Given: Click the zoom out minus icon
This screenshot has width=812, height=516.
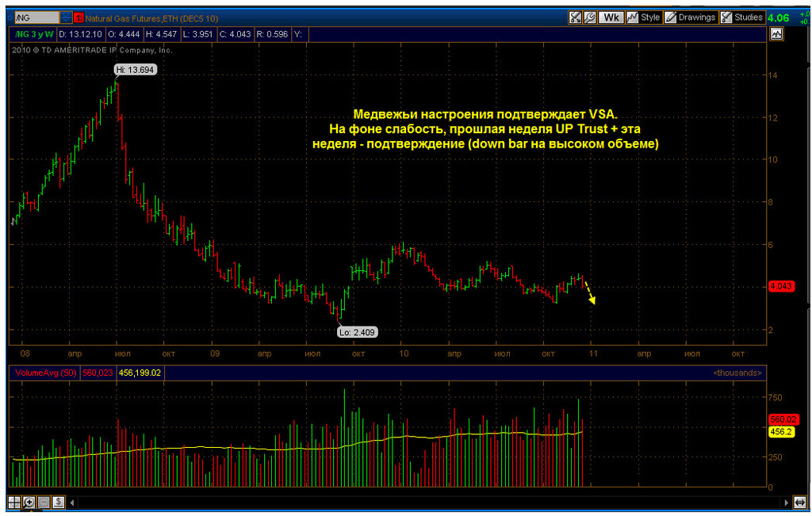Looking at the screenshot, I should click(44, 502).
